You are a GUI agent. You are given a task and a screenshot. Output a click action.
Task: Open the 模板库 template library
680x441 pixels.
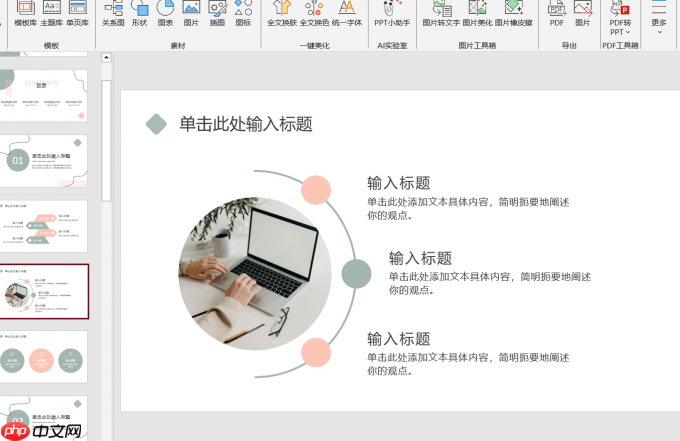pyautogui.click(x=25, y=13)
